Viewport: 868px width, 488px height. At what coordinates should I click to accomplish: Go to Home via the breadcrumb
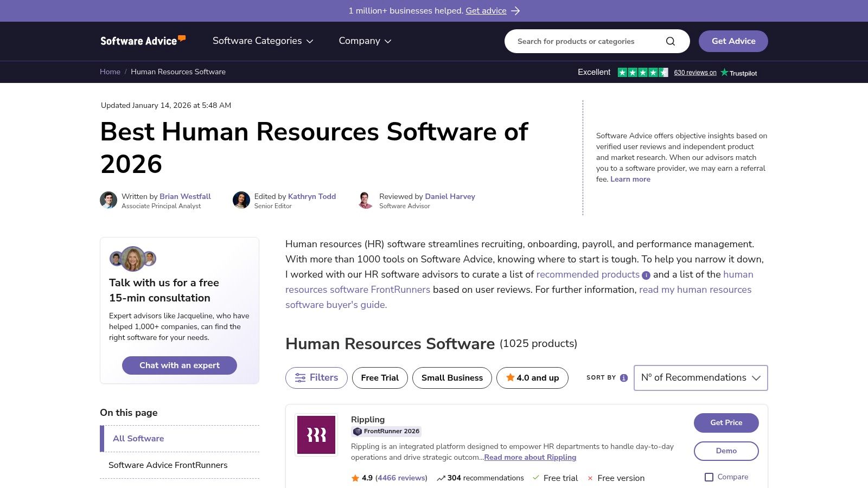(110, 72)
